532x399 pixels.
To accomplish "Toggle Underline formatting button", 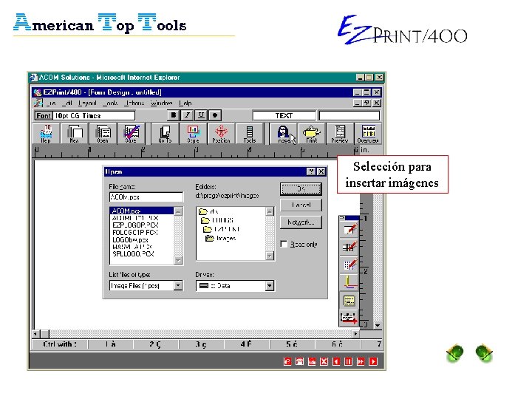I will (201, 115).
